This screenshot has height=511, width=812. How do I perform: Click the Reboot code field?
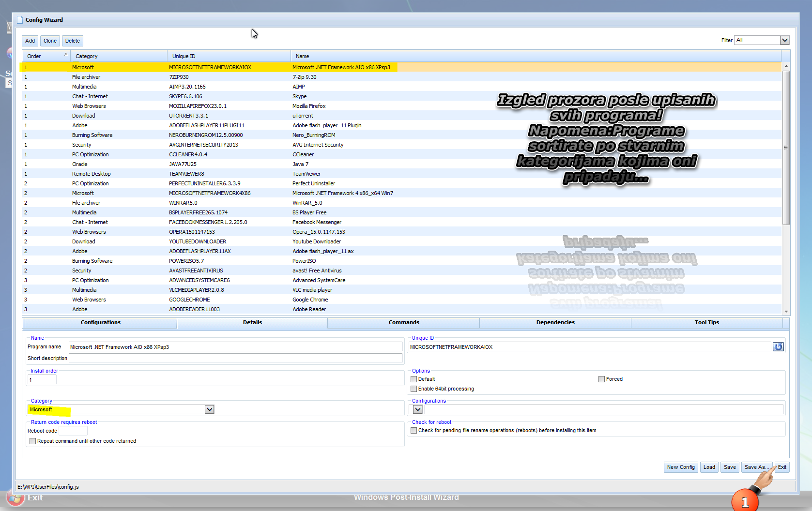[x=73, y=431]
